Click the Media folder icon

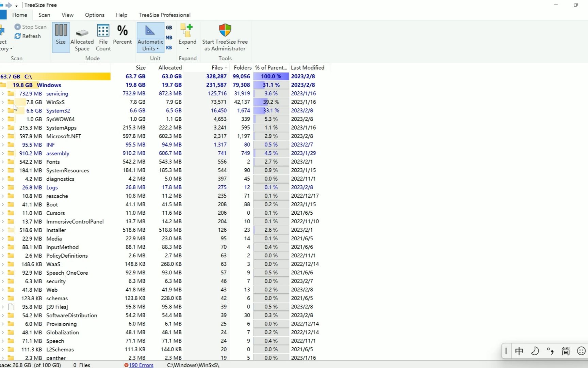pos(11,239)
